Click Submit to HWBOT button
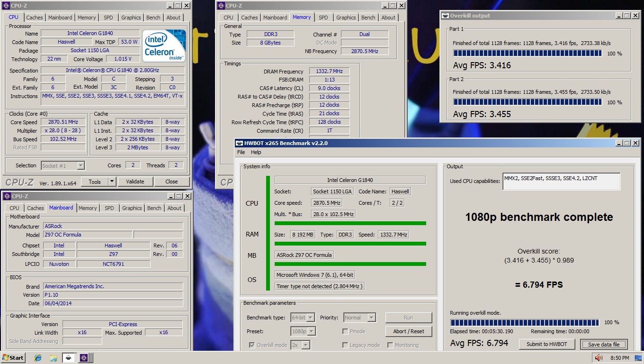The width and height of the screenshot is (644, 364). 547,345
